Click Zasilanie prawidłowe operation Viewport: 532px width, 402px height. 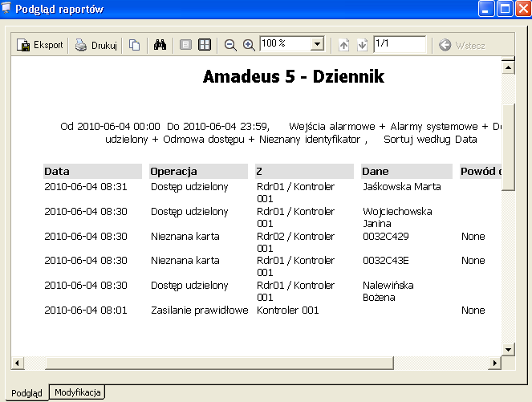[200, 311]
